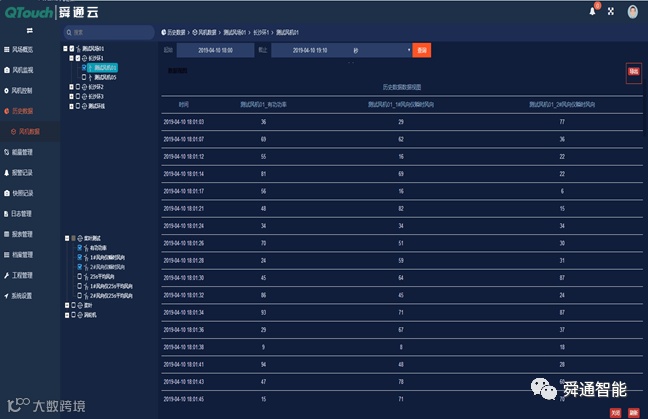Viewport: 648px width, 419px height.
Task: Click the 风场概览 sidebar icon
Action: click(x=7, y=50)
